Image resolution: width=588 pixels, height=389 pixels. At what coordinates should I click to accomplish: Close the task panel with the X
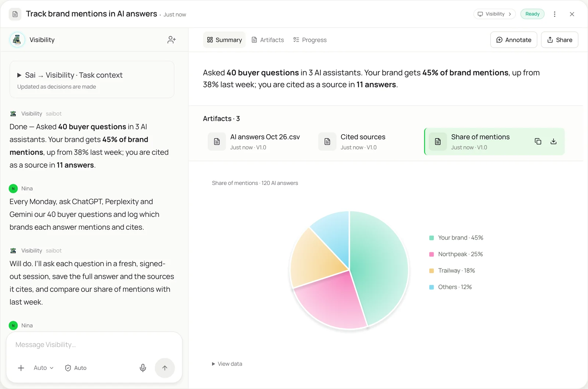pos(572,14)
